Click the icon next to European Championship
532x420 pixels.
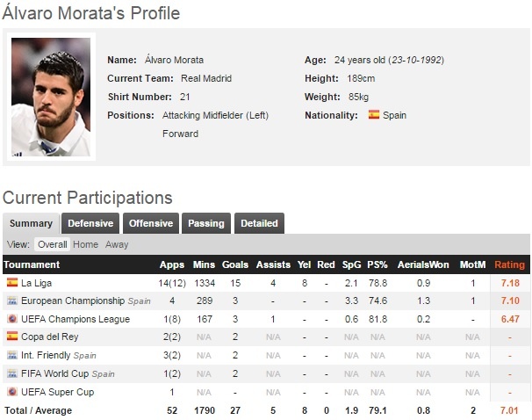[x=11, y=301]
